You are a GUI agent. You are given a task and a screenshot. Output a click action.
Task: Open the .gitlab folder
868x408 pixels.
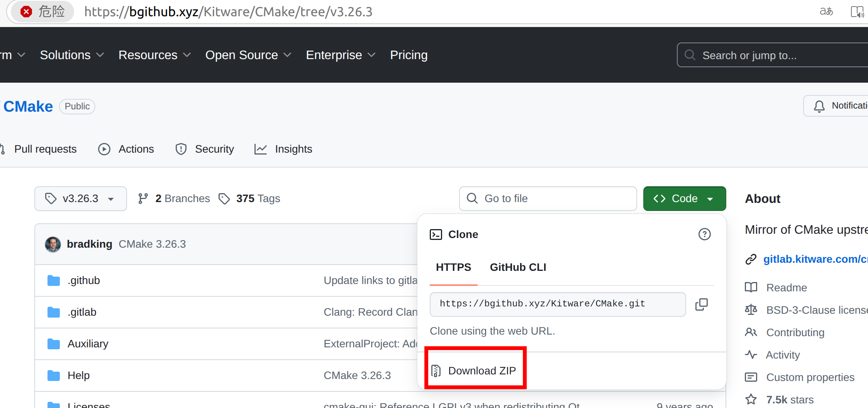tap(82, 312)
